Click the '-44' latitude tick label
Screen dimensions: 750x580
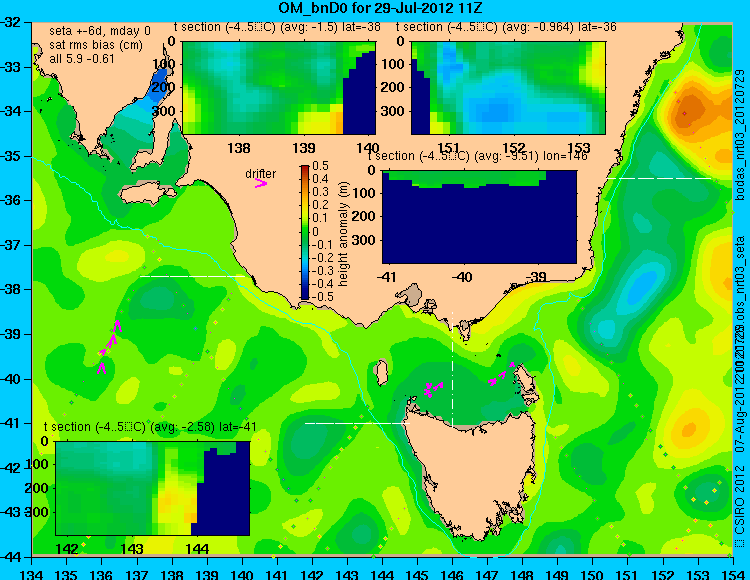(x=11, y=557)
